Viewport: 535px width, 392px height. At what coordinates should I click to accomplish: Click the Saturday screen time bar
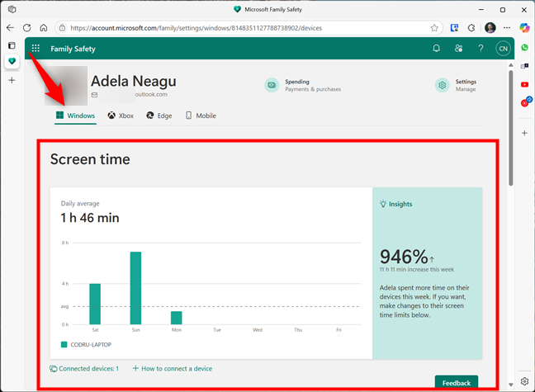pos(95,304)
